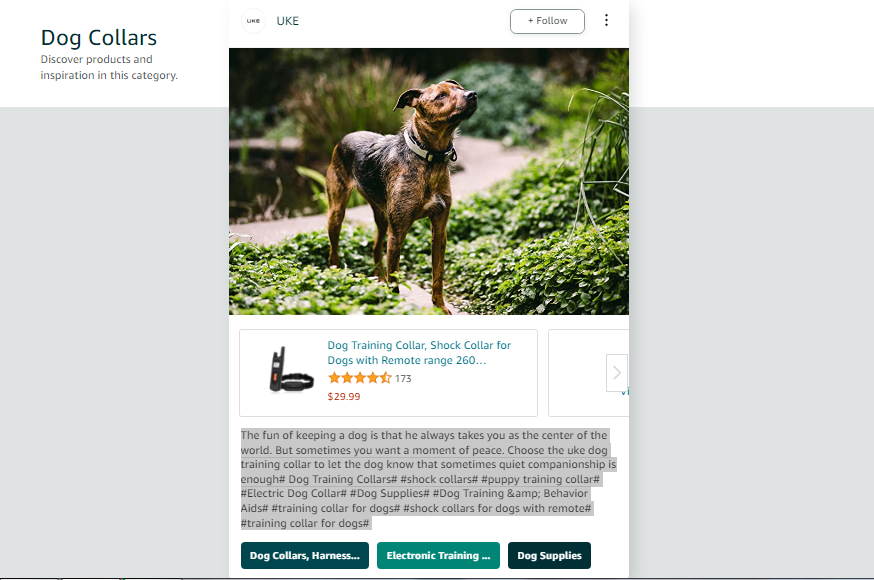Advance the product carousel with right chevron
This screenshot has height=580, width=874.
click(616, 373)
